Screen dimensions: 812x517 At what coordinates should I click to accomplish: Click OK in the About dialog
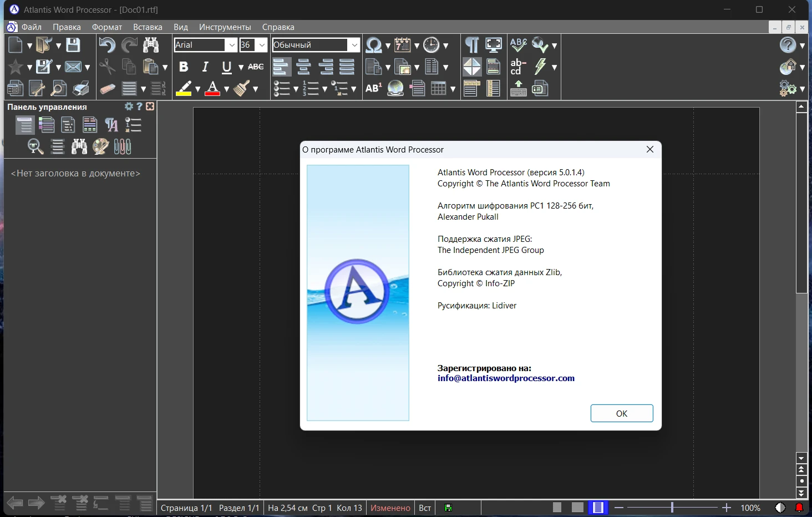pyautogui.click(x=621, y=413)
